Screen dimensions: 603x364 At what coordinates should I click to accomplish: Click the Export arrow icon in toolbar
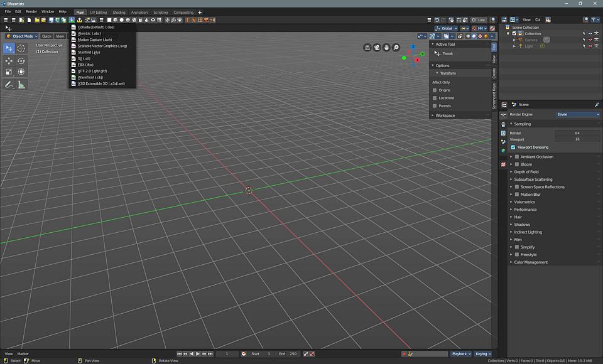pos(80,19)
